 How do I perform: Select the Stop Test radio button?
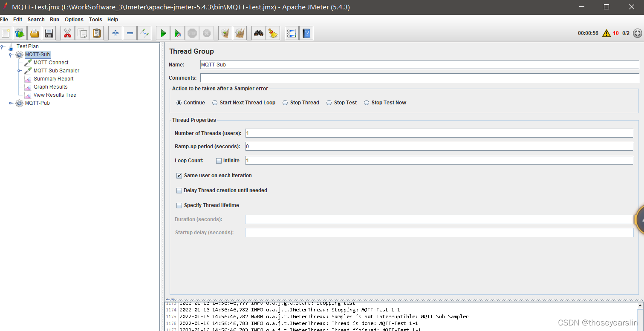click(329, 103)
